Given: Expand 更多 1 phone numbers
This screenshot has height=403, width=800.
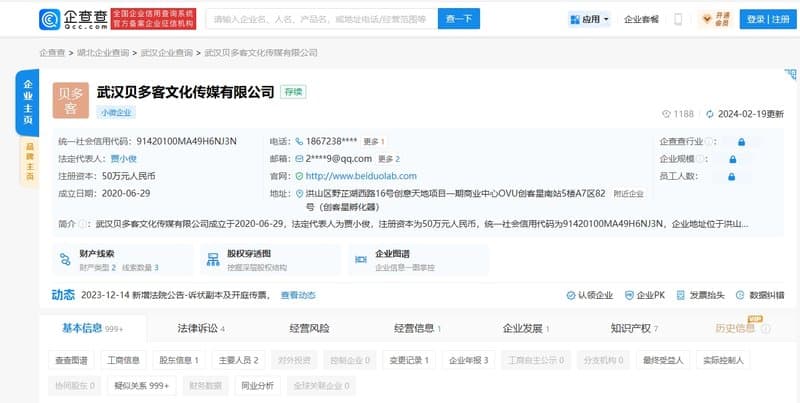Looking at the screenshot, I should [374, 142].
